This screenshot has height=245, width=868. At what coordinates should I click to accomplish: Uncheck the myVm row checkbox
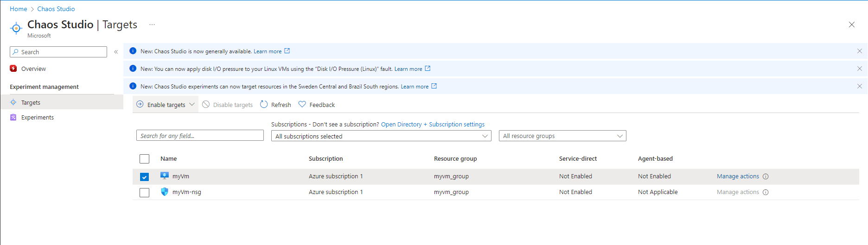pos(145,177)
